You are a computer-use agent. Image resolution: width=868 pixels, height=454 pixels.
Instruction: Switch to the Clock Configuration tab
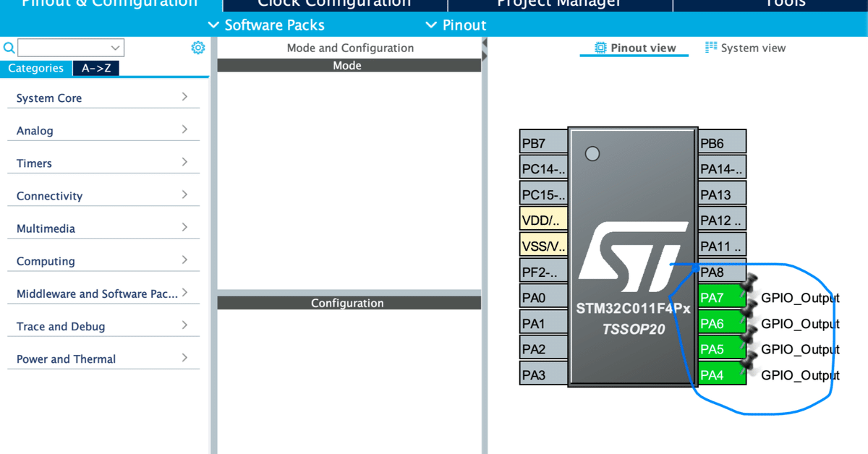point(333,4)
